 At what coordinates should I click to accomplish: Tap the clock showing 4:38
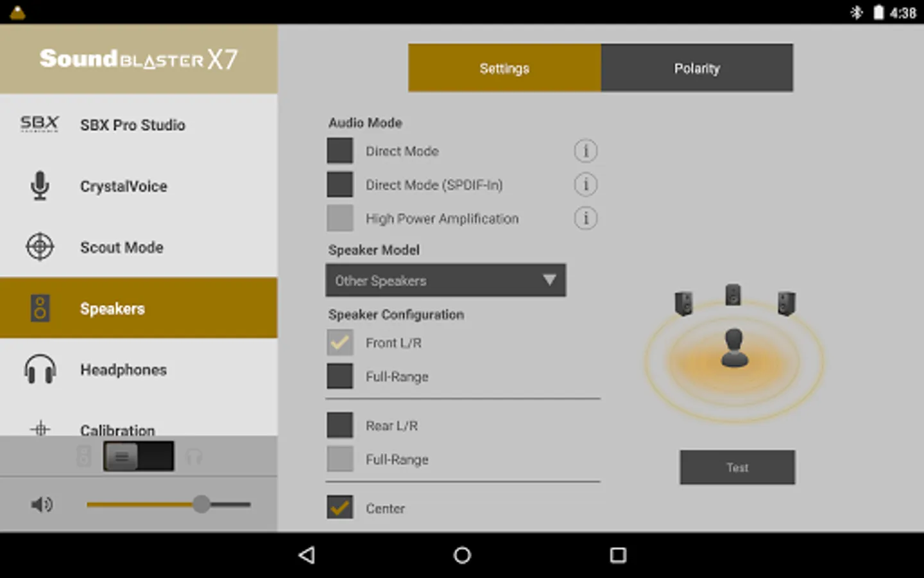pyautogui.click(x=902, y=13)
